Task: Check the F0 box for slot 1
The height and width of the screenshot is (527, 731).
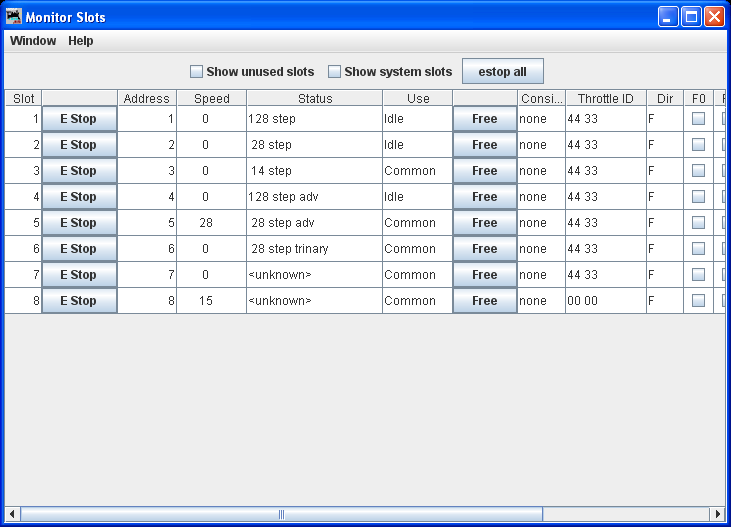Action: coord(698,119)
